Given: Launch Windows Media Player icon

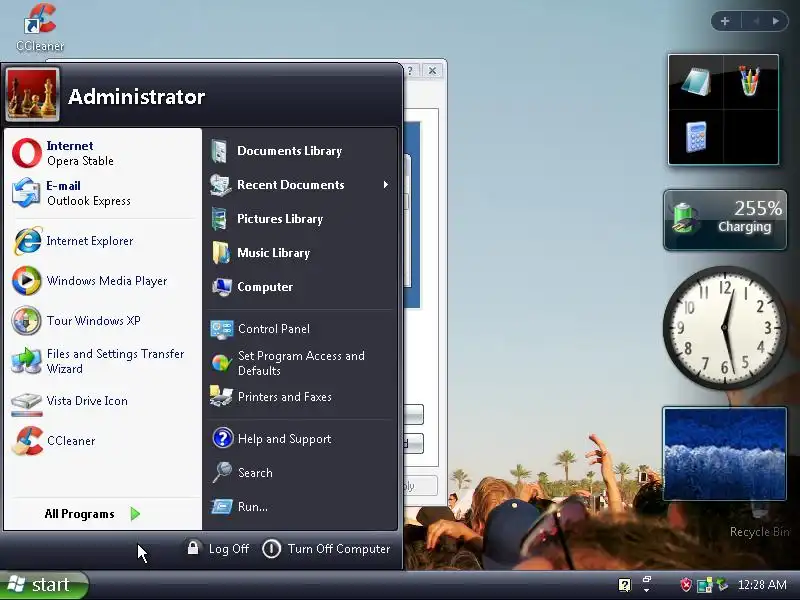Looking at the screenshot, I should pos(27,281).
